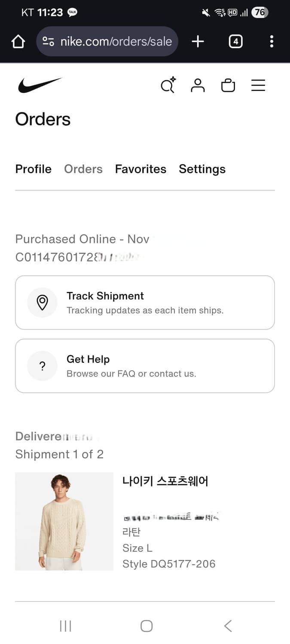This screenshot has height=644, width=290.
Task: Click the Get Help button
Action: 145,366
